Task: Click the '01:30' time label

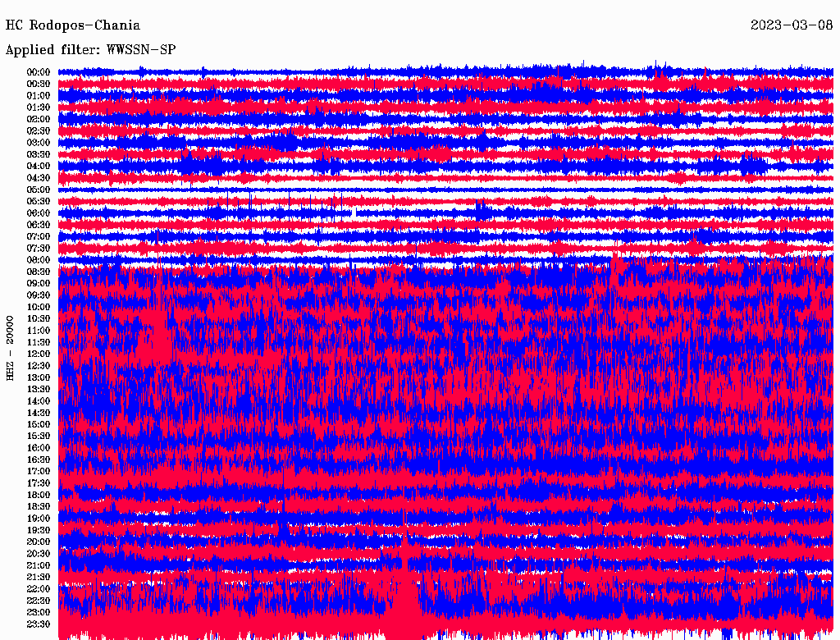Action: [x=39, y=107]
